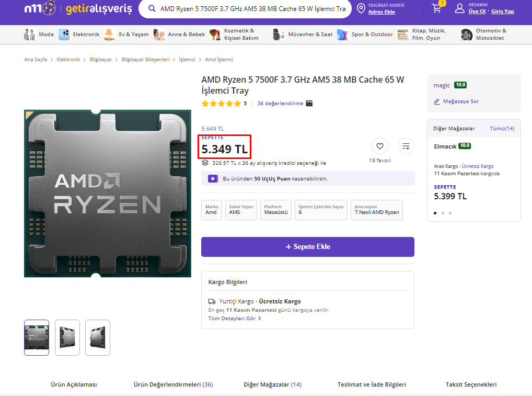Click the layers icon beside installment text
The image size is (532, 396).
[x=205, y=163]
